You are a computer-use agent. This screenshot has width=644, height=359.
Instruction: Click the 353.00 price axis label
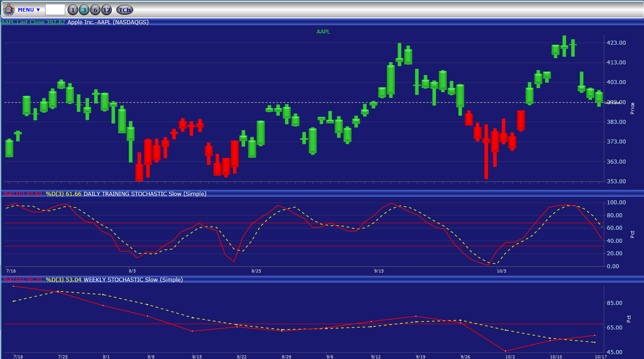(x=616, y=182)
